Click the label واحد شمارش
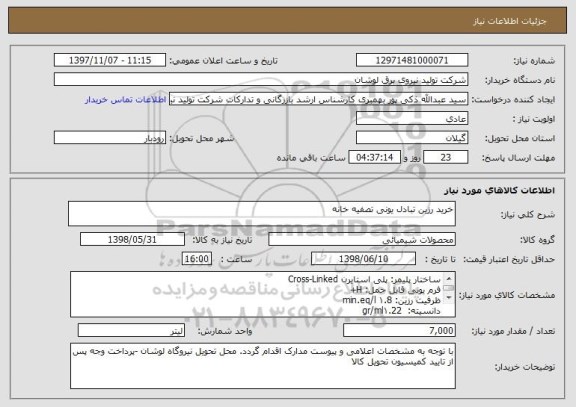 click(x=225, y=331)
